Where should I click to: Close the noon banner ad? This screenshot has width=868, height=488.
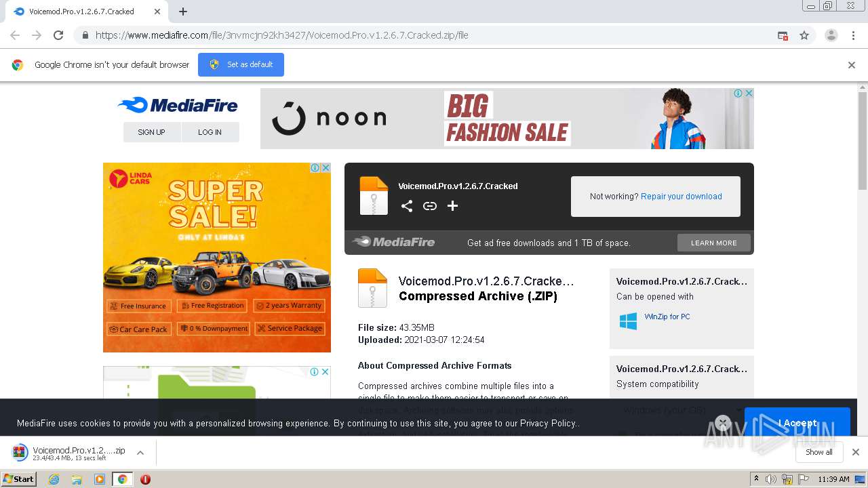(749, 94)
